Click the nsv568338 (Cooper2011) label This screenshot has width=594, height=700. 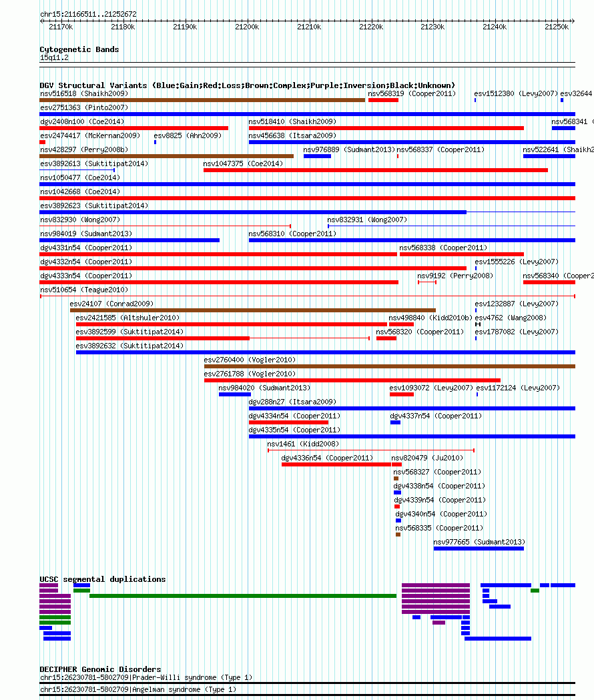coord(443,248)
